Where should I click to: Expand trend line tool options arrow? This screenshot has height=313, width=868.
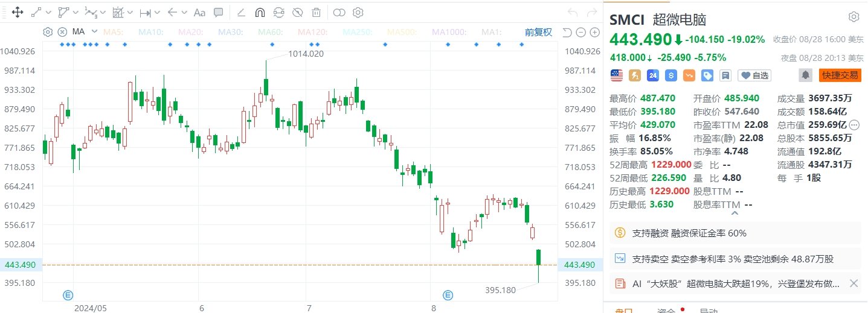tap(50, 12)
